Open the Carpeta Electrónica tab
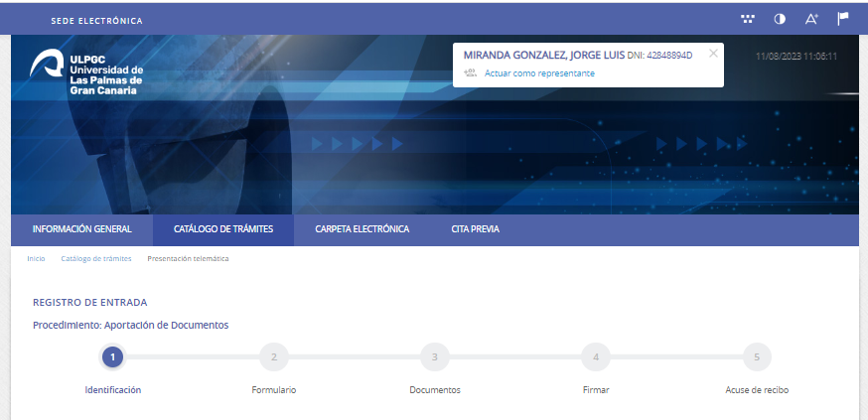The image size is (868, 420). pos(362,229)
